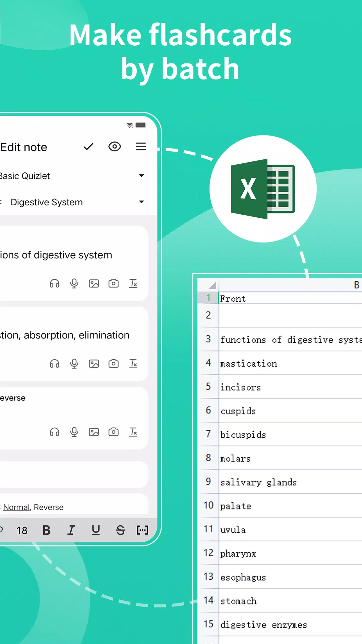Tap microphone icon in digestive system field
This screenshot has height=644, width=362.
click(x=74, y=284)
